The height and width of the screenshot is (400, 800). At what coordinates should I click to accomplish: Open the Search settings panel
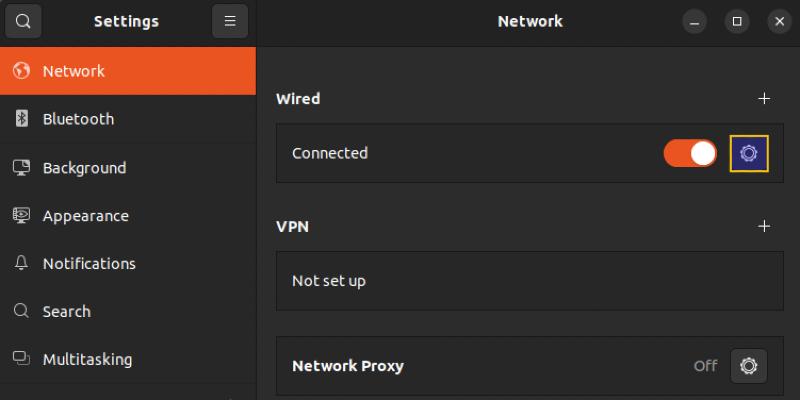66,311
